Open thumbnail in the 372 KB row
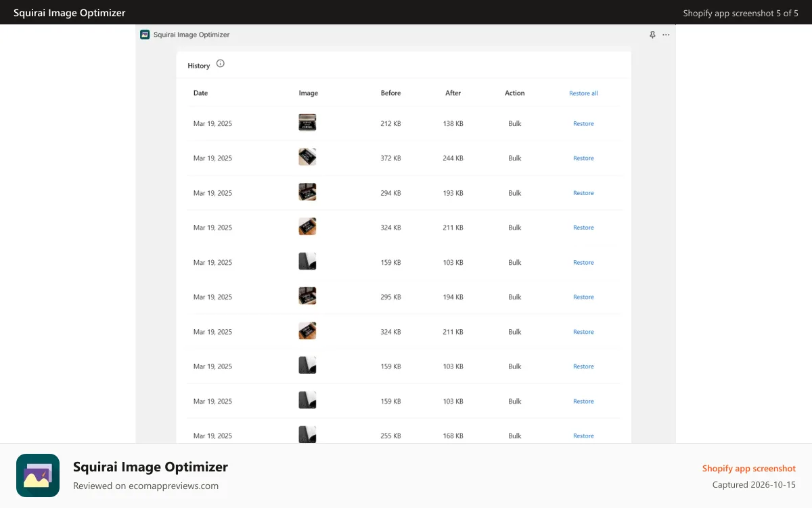Image resolution: width=812 pixels, height=508 pixels. [307, 157]
